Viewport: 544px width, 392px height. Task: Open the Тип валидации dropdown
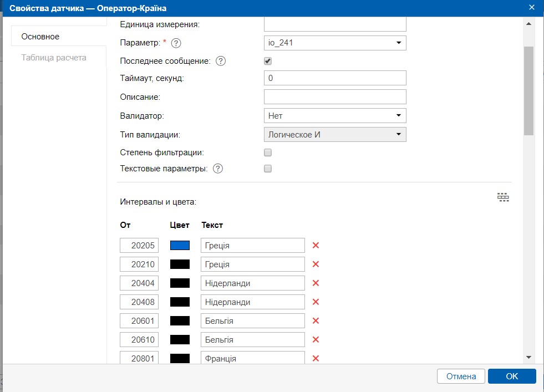pyautogui.click(x=335, y=134)
